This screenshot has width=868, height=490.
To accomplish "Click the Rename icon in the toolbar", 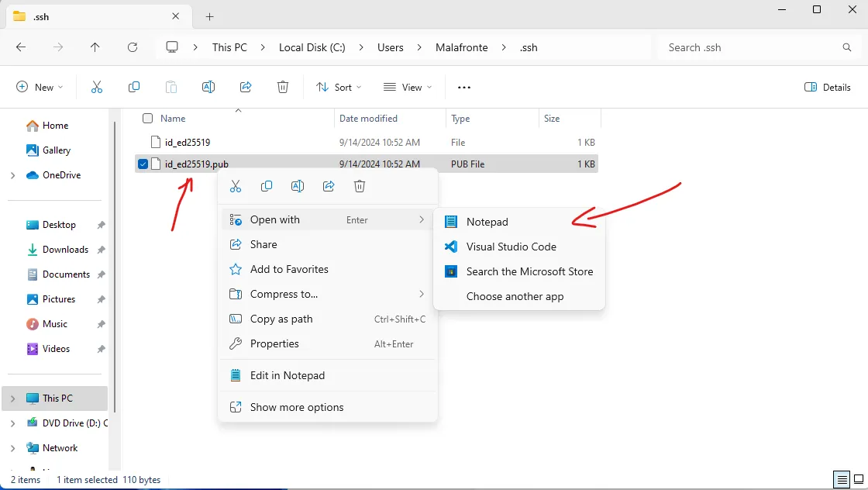I will pyautogui.click(x=208, y=87).
